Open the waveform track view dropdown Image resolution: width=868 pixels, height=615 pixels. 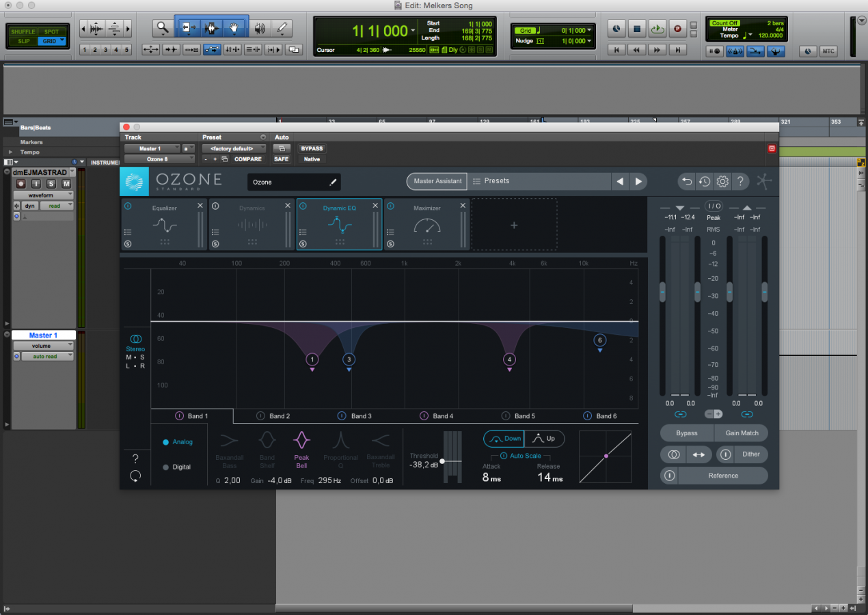[43, 195]
